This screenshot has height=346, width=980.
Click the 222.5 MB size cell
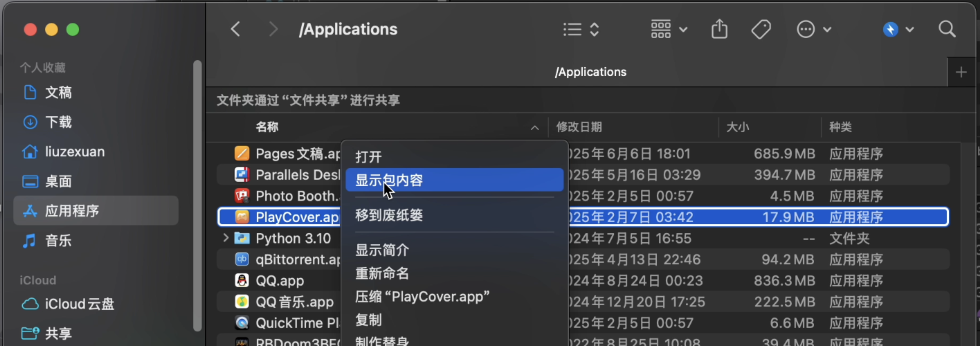(x=784, y=302)
